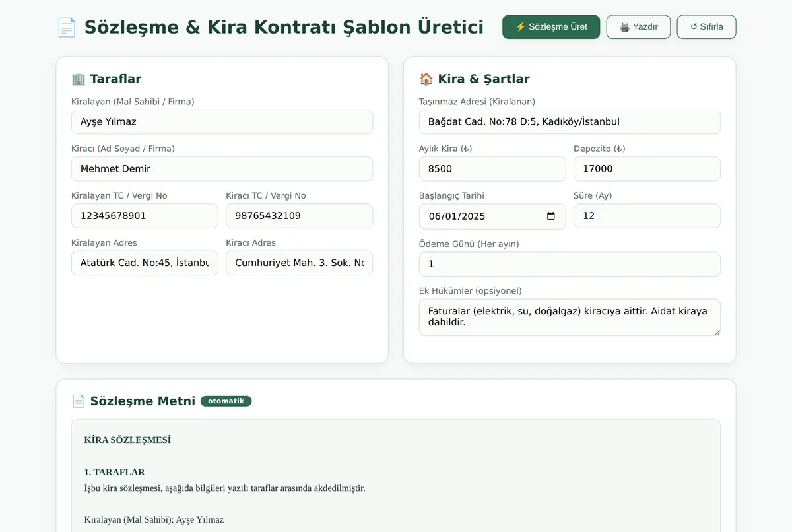Reset the form with Sıfırla

click(x=706, y=27)
